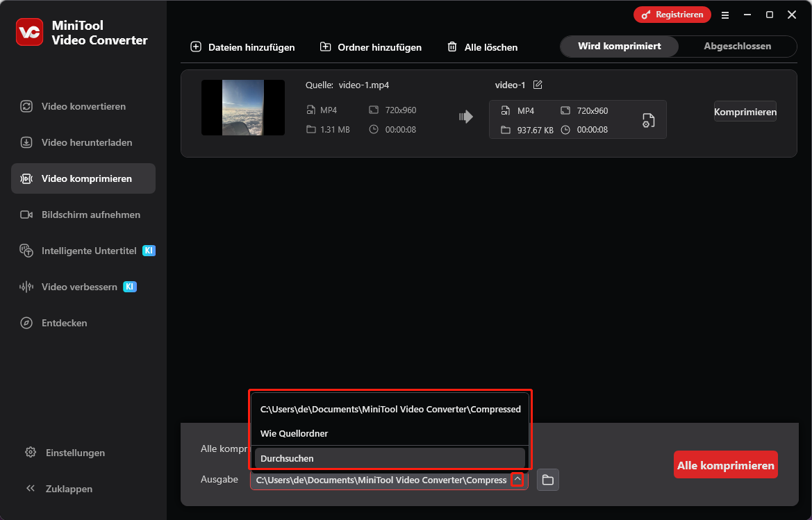This screenshot has height=520, width=812.
Task: Click the output file name video-1
Action: click(510, 85)
